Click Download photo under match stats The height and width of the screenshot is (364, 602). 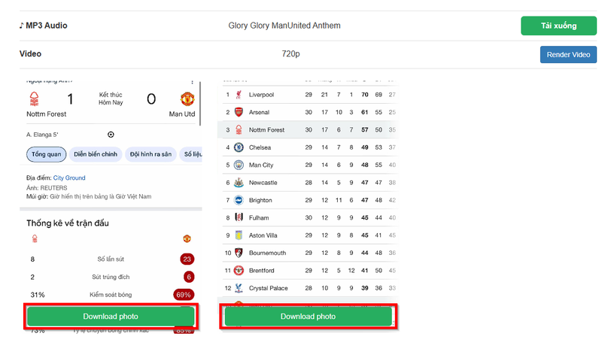(x=111, y=317)
